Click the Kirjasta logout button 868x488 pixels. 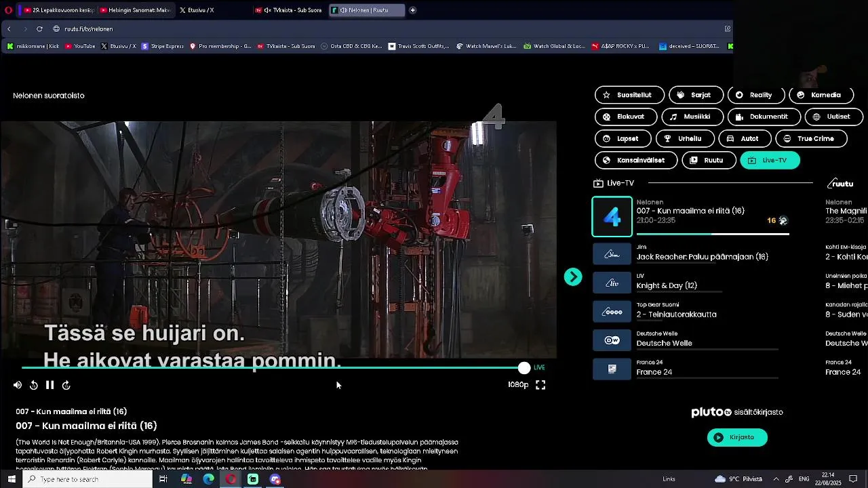point(737,437)
